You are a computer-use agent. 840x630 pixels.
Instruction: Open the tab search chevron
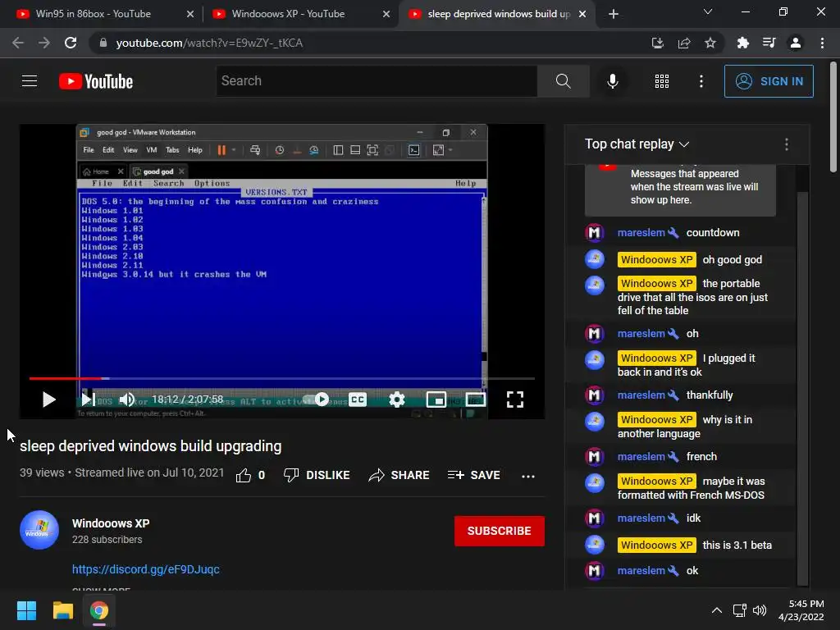pyautogui.click(x=708, y=11)
